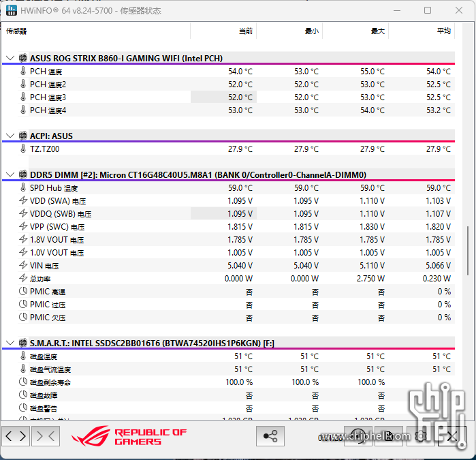The height and width of the screenshot is (460, 476).
Task: Click the HWiNFO app icon in title bar
Action: [12, 10]
